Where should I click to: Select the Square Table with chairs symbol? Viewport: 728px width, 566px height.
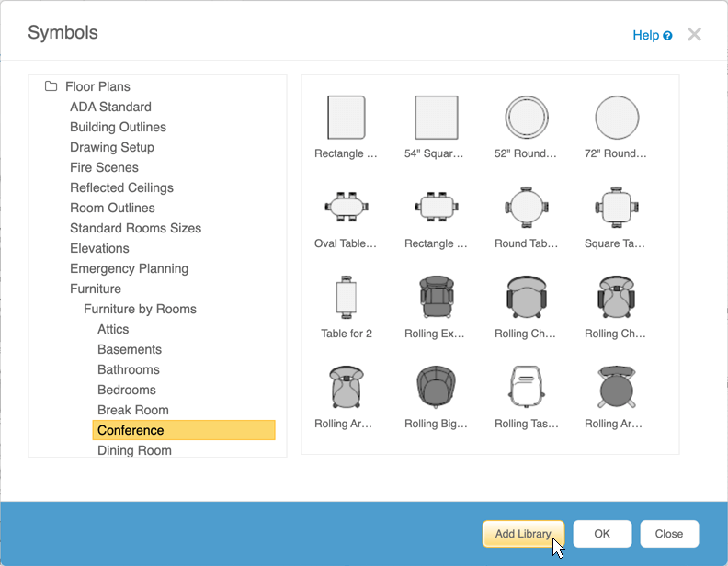click(x=617, y=207)
